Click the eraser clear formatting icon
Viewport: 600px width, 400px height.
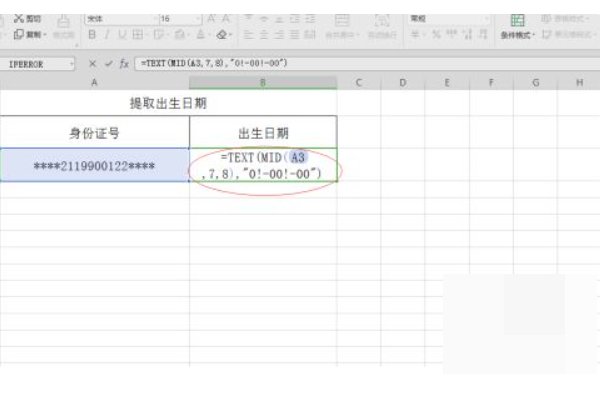click(221, 35)
